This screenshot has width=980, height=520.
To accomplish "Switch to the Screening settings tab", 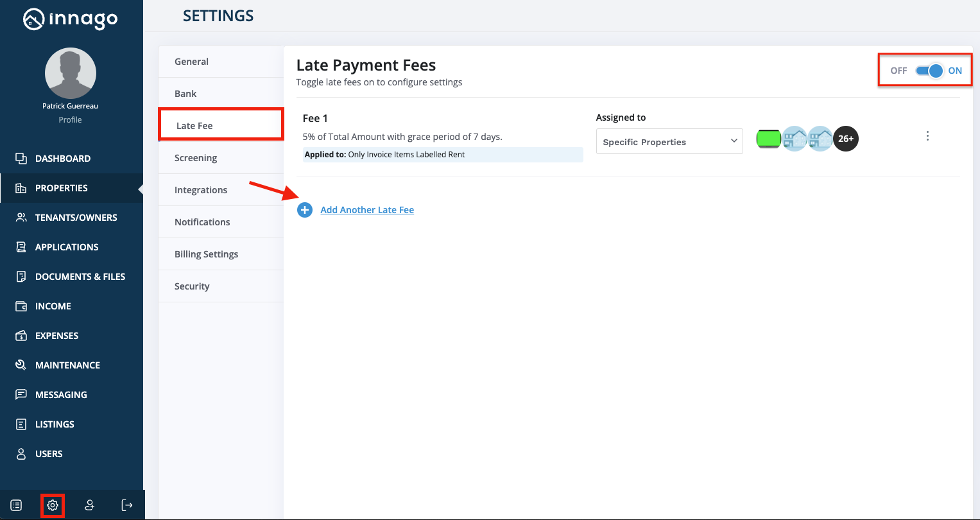I will (196, 158).
